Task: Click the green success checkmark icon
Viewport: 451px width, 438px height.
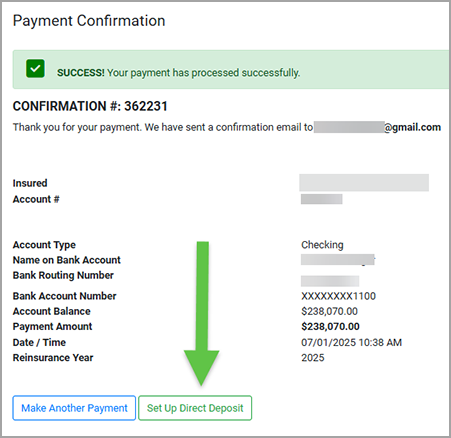Action: [x=35, y=69]
